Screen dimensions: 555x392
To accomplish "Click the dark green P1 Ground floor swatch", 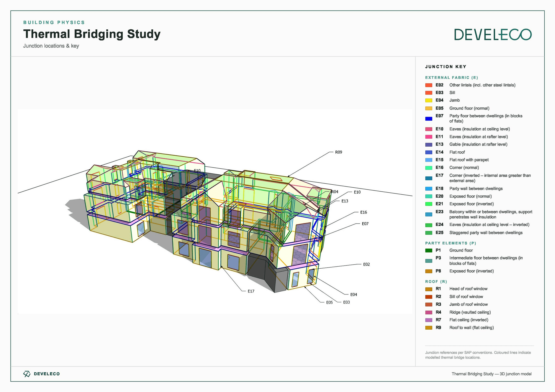I will [429, 251].
